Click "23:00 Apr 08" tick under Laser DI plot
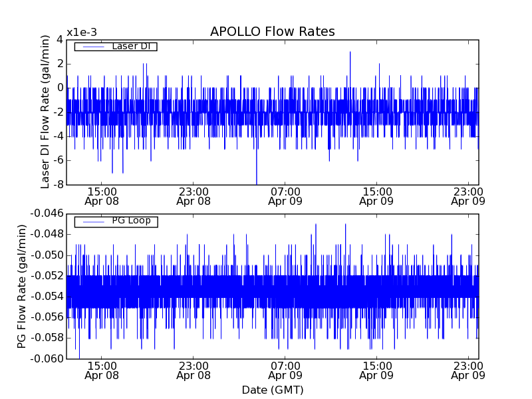The image size is (532, 399). [194, 196]
